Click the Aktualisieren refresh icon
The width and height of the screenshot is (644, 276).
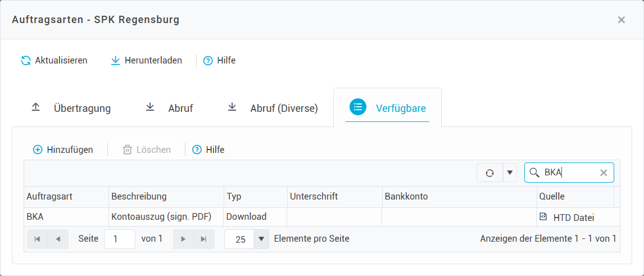click(26, 61)
